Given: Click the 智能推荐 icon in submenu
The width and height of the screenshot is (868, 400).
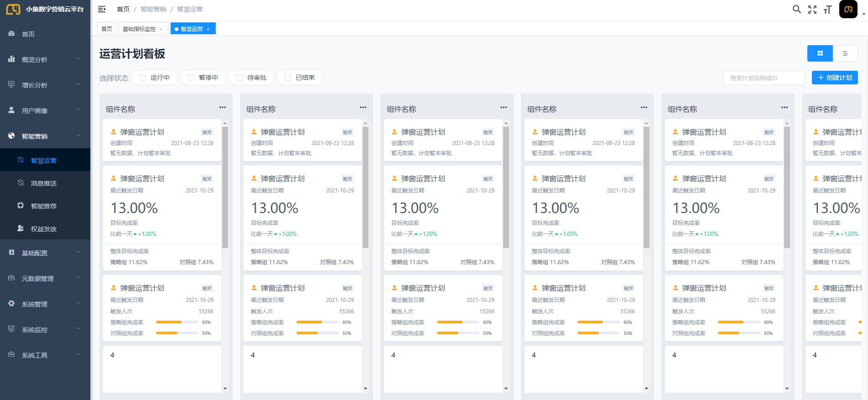Looking at the screenshot, I should coord(21,206).
